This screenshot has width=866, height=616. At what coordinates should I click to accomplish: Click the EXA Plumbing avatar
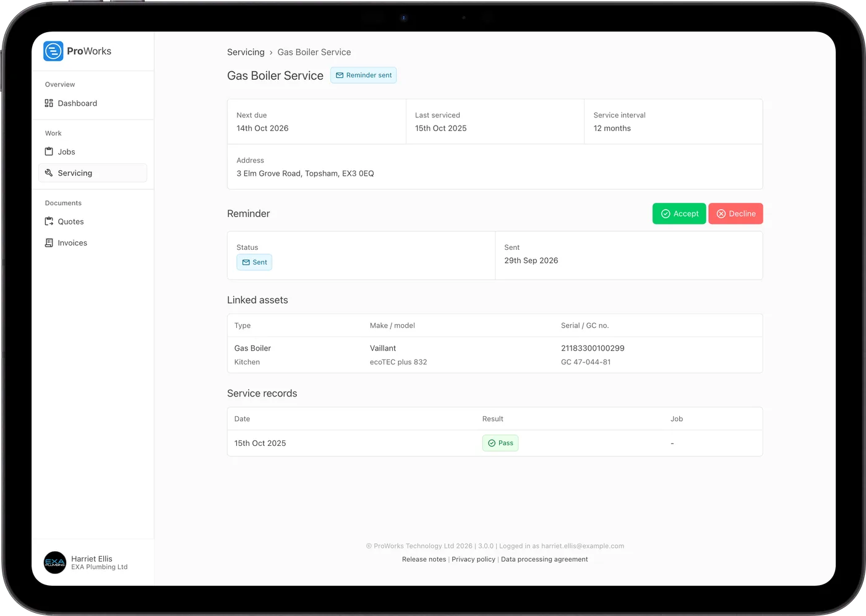pyautogui.click(x=55, y=563)
